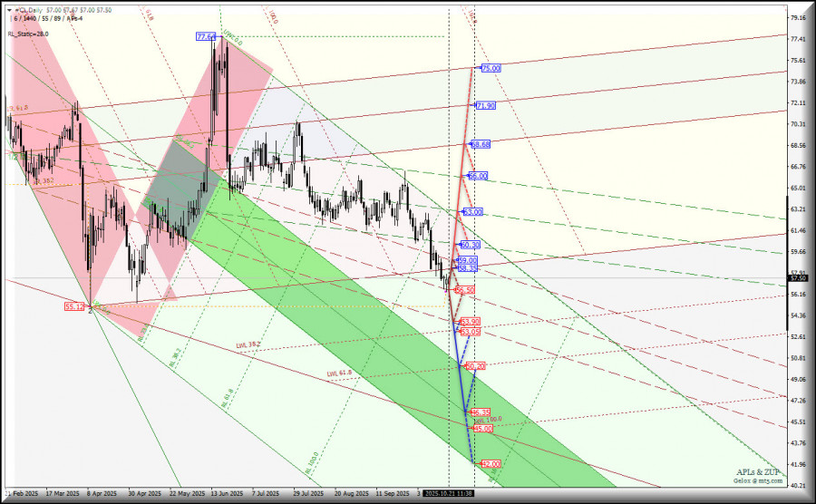Click the RL_Static=28.0 label
Viewport: 816px width, 504px height.
28,34
